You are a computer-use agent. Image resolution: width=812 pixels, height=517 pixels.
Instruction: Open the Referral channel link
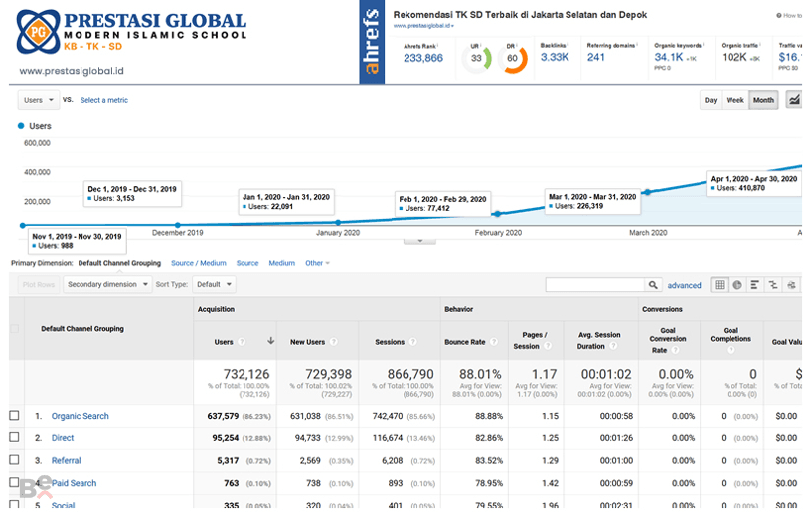(66, 460)
